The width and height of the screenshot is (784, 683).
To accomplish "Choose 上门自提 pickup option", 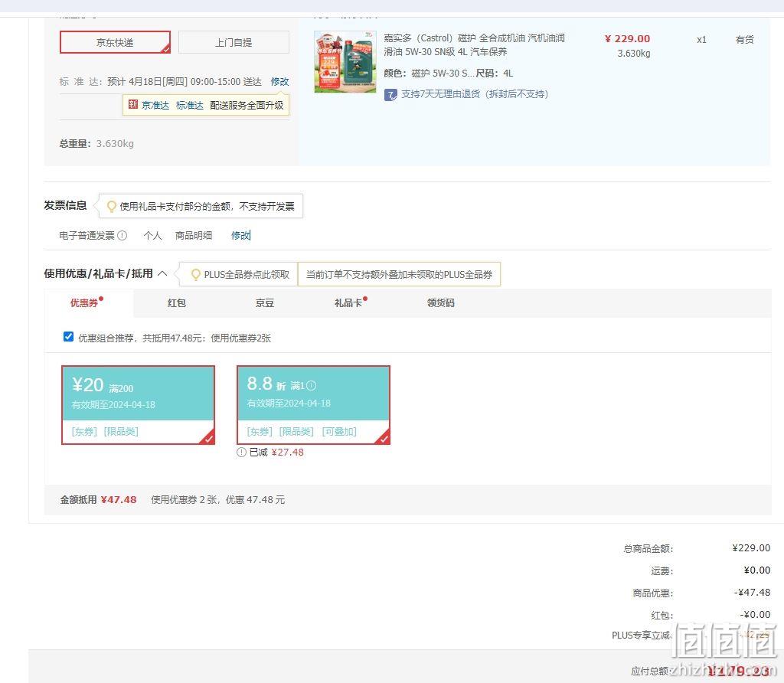I will 234,42.
